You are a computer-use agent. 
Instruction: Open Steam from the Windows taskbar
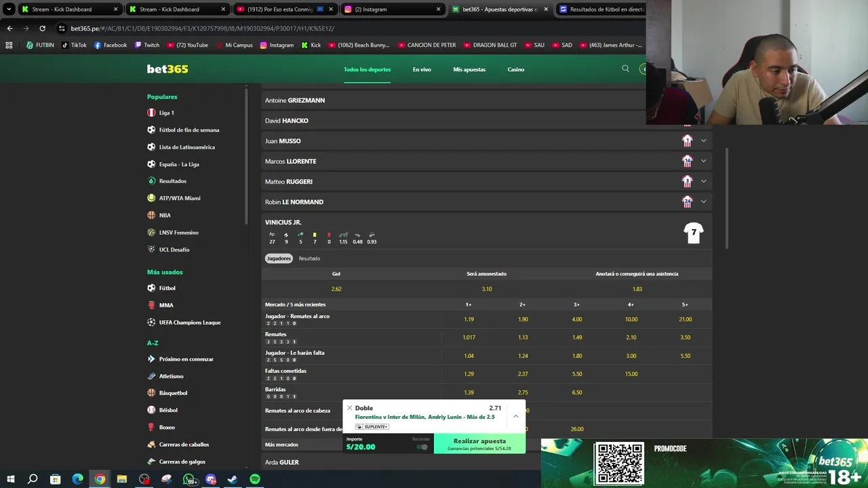click(x=233, y=479)
